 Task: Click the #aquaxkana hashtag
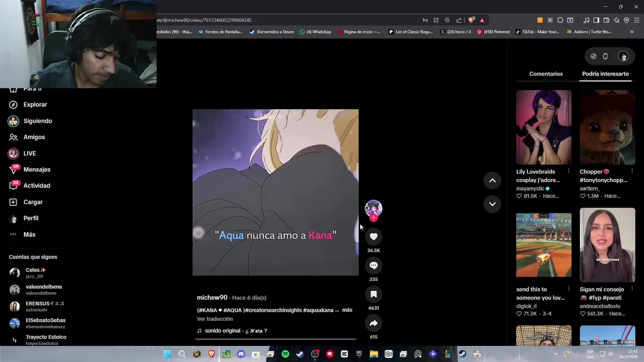(x=318, y=310)
